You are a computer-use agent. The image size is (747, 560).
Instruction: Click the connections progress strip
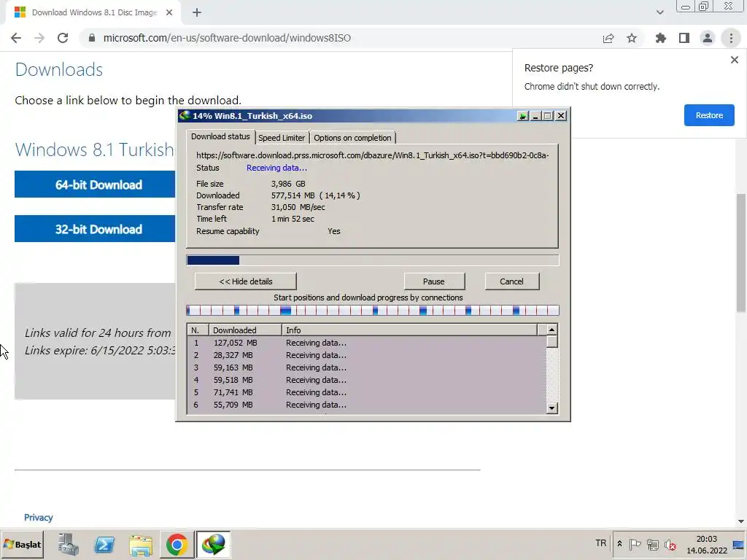pyautogui.click(x=373, y=311)
